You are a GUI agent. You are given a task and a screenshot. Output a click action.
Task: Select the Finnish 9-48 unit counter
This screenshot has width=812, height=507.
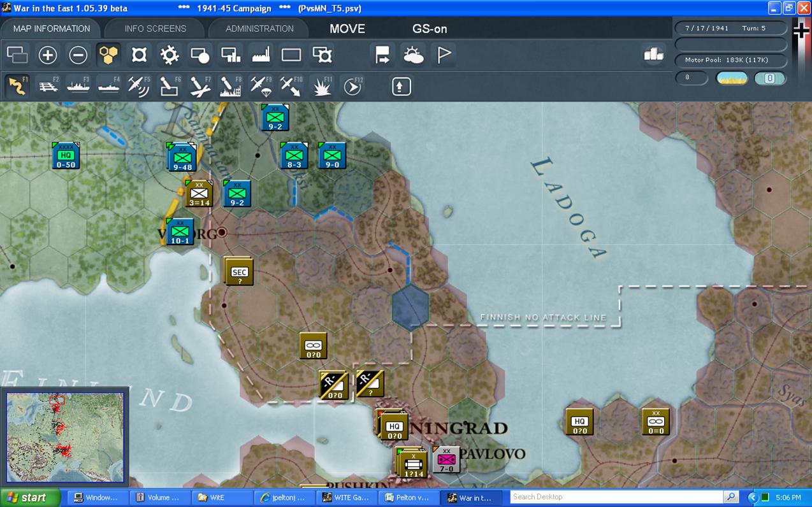tap(182, 157)
